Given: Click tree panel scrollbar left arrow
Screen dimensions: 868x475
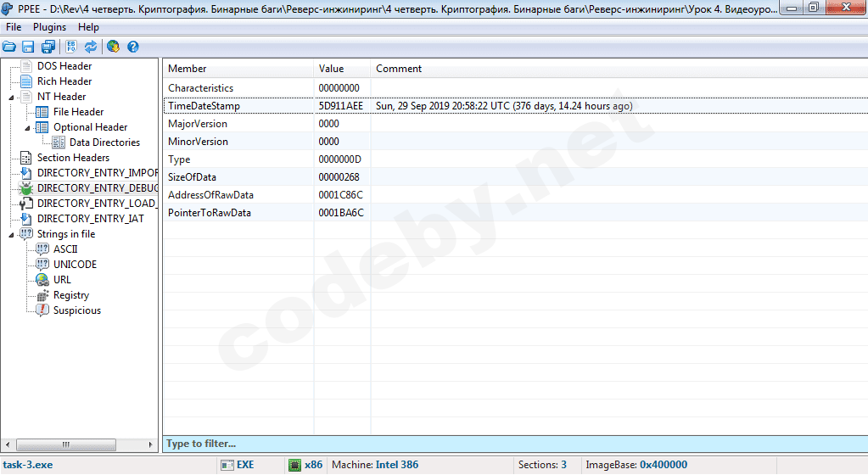Looking at the screenshot, I should click(x=7, y=444).
